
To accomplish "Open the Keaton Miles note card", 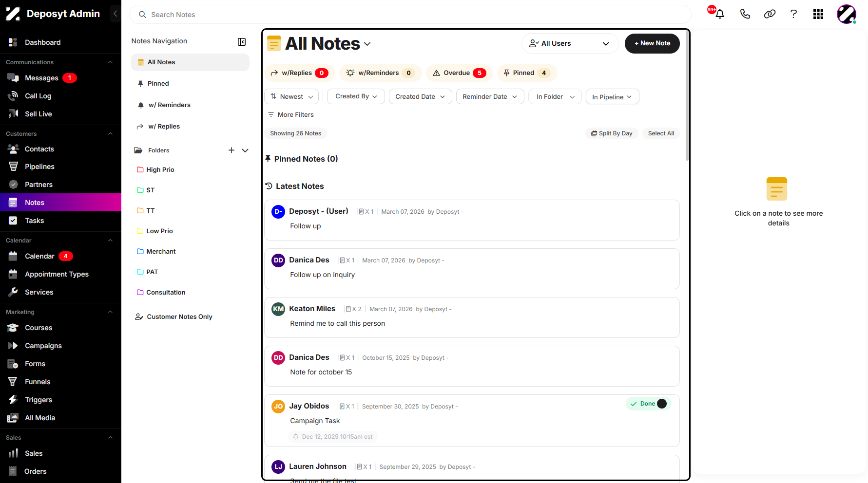I will 472,317.
